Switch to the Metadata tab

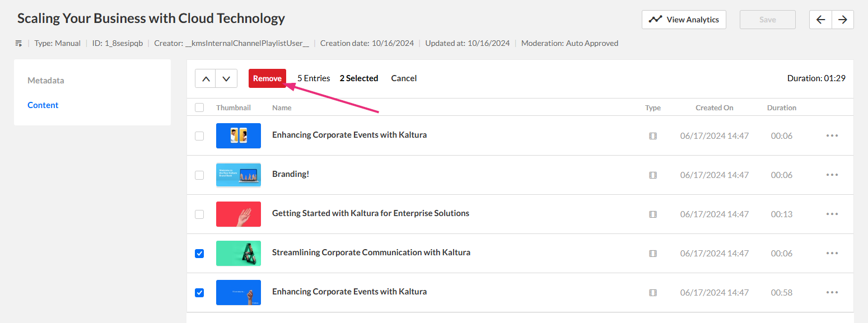pos(46,81)
